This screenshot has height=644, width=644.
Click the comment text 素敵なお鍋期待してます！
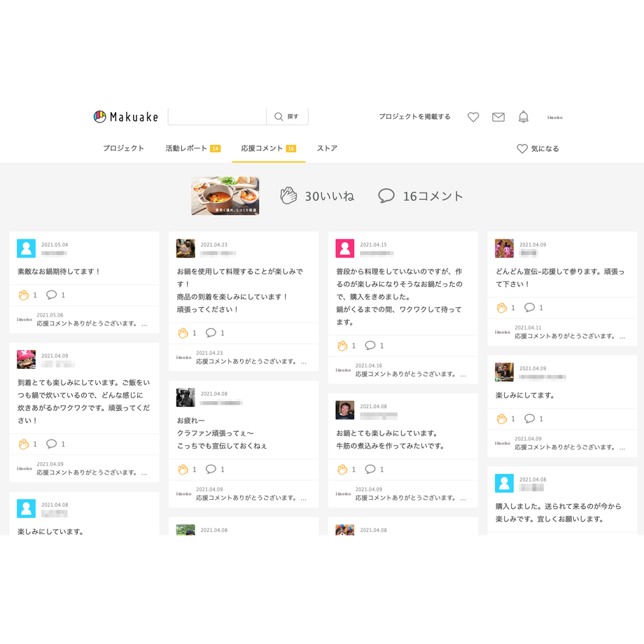(58, 272)
